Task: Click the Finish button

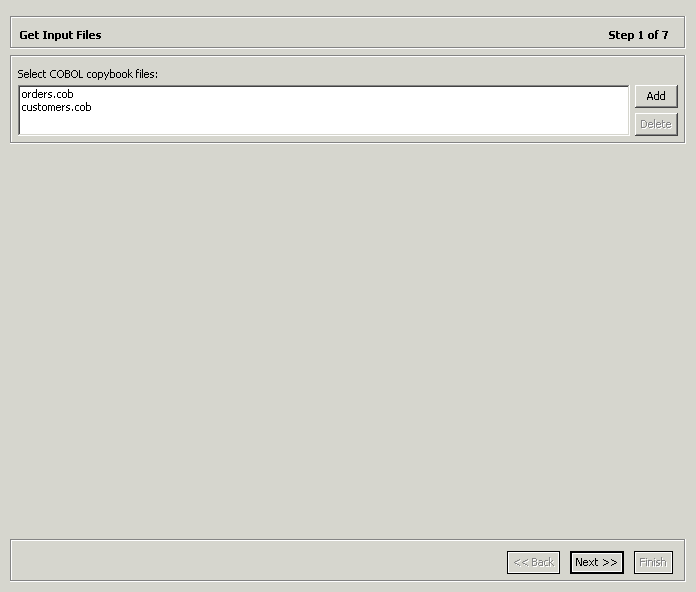Action: (x=653, y=562)
